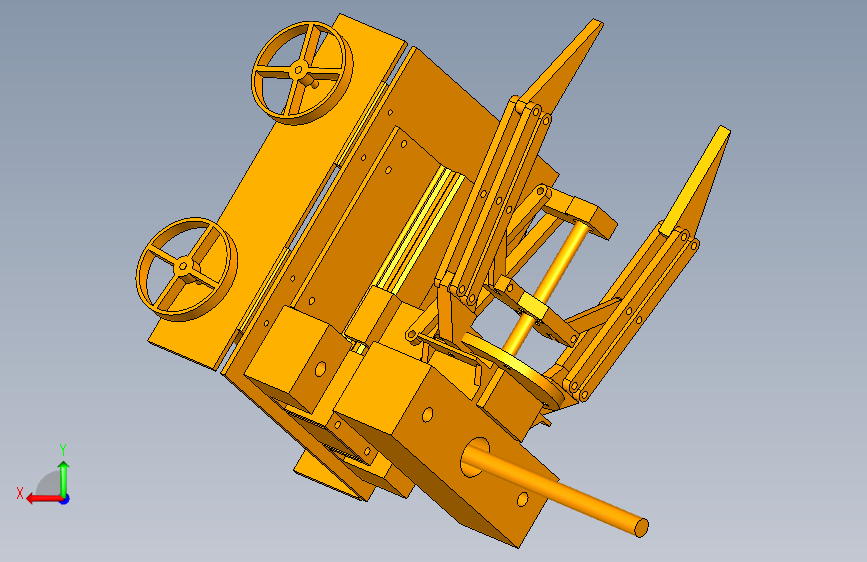
Task: Click the green Y axis arrow of the triad
Action: click(x=64, y=480)
